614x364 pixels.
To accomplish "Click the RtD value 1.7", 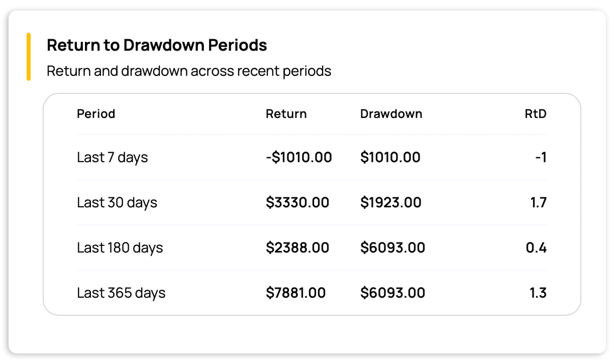I will click(538, 202).
